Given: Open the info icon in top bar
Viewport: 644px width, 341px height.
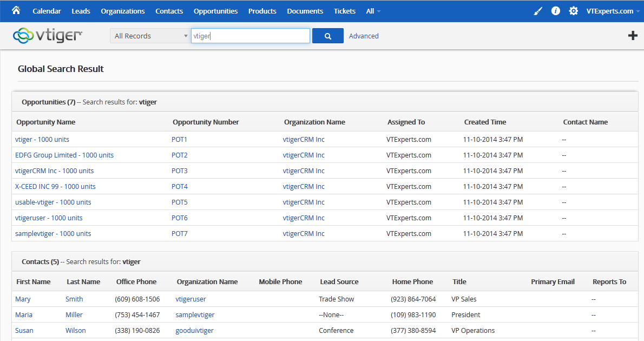Looking at the screenshot, I should [556, 11].
